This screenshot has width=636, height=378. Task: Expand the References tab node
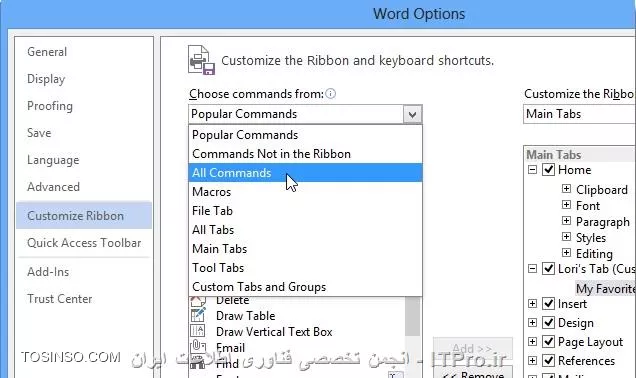(x=532, y=360)
